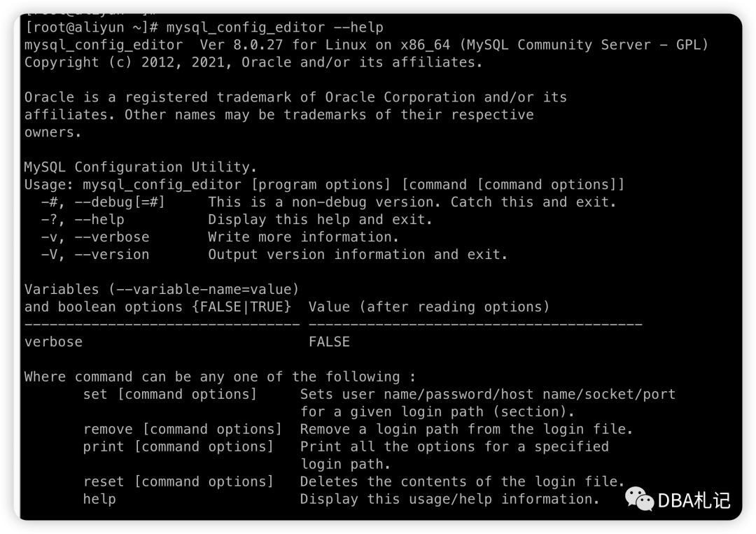Click the FALSE value for verbose
Image resolution: width=756 pixels, height=534 pixels.
pyautogui.click(x=329, y=342)
